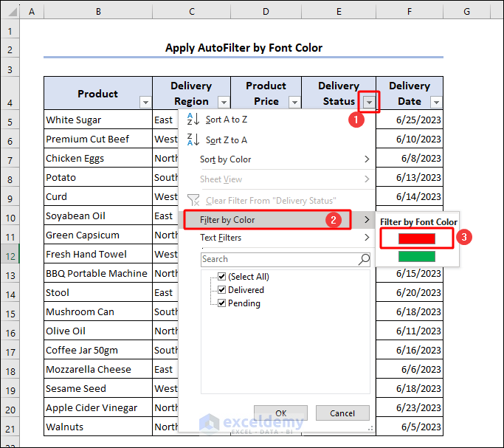Uncheck the Delivered checkbox
Viewport: 504px width, 448px height.
pos(222,290)
